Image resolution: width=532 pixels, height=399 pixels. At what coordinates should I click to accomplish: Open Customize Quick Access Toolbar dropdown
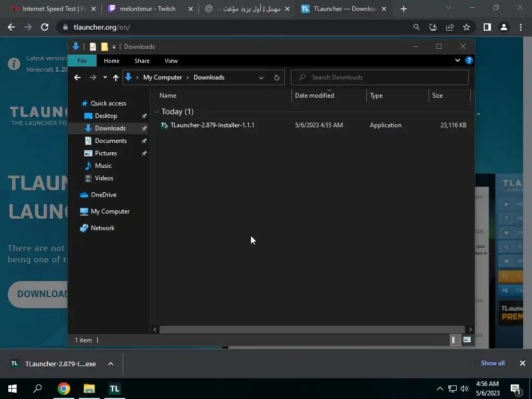pyautogui.click(x=114, y=47)
